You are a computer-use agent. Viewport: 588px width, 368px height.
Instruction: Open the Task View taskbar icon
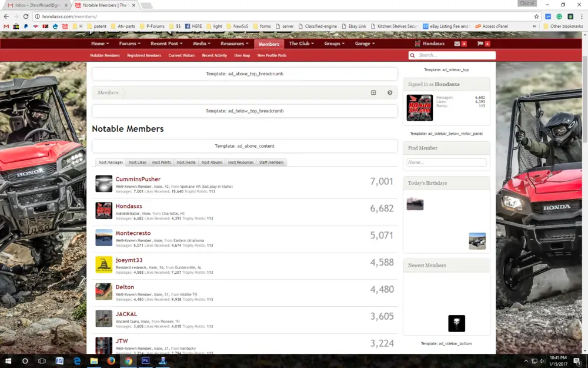click(x=42, y=361)
